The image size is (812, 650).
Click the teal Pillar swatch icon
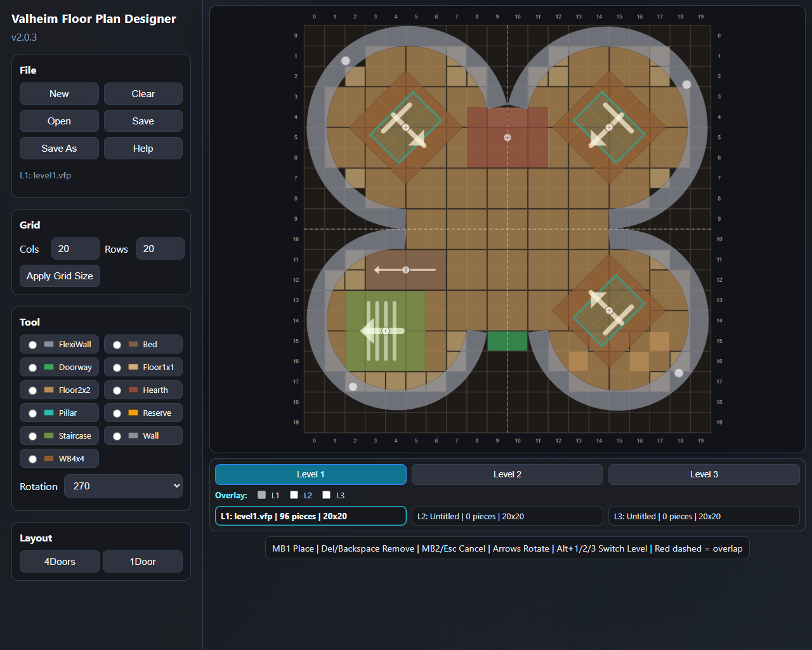click(x=49, y=413)
